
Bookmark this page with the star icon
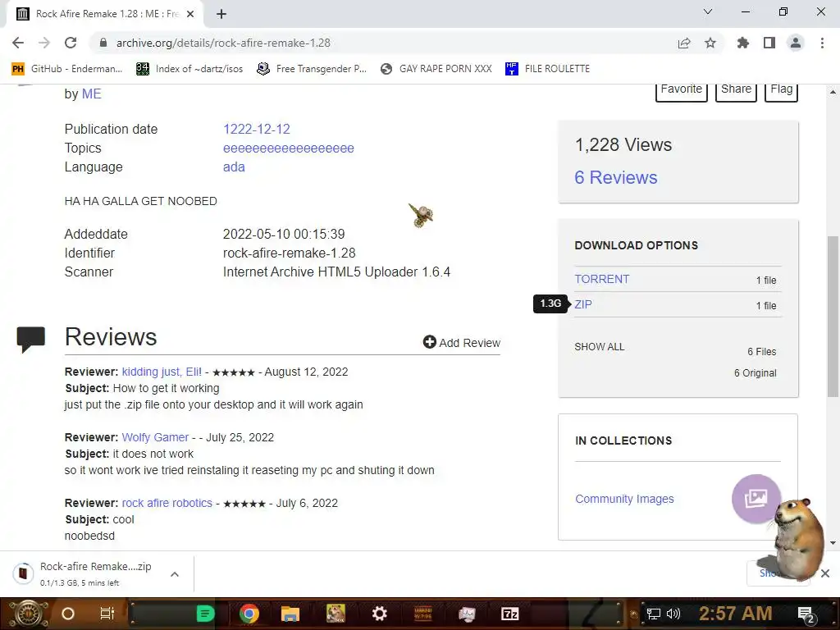point(710,43)
